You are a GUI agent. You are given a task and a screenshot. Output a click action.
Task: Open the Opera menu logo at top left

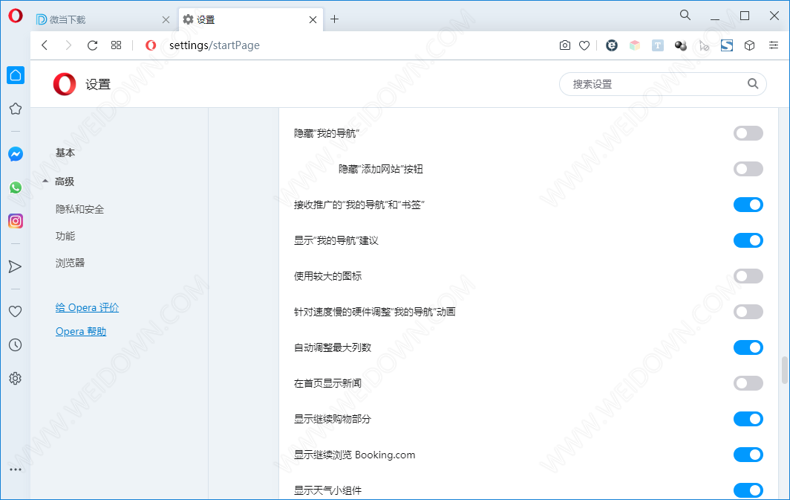15,16
